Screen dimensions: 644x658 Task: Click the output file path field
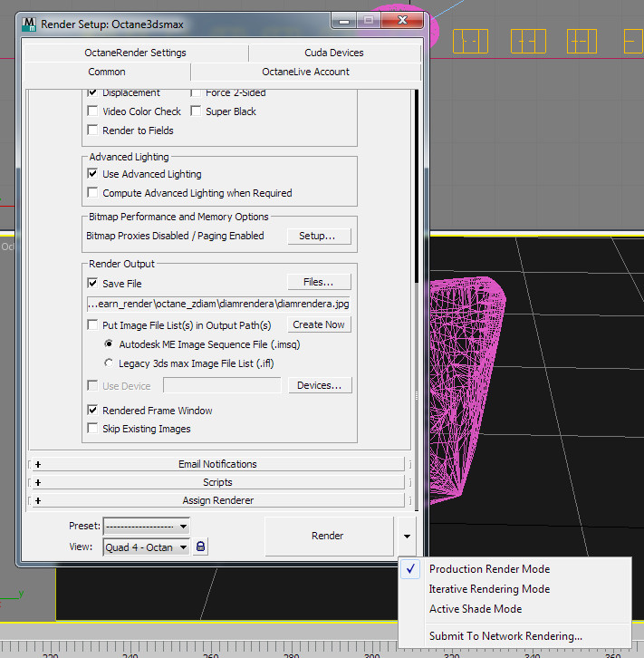pos(218,304)
